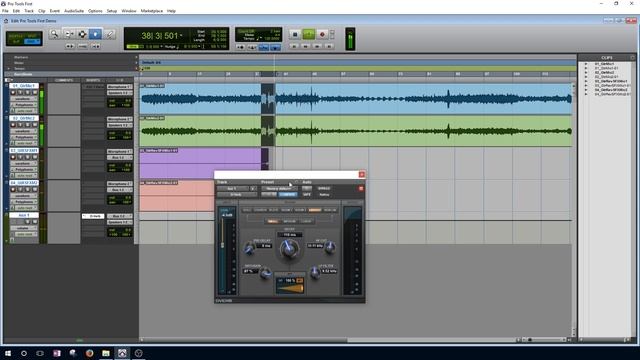Set reverb size to MEDIUM
This screenshot has width=640, height=360.
(x=289, y=221)
